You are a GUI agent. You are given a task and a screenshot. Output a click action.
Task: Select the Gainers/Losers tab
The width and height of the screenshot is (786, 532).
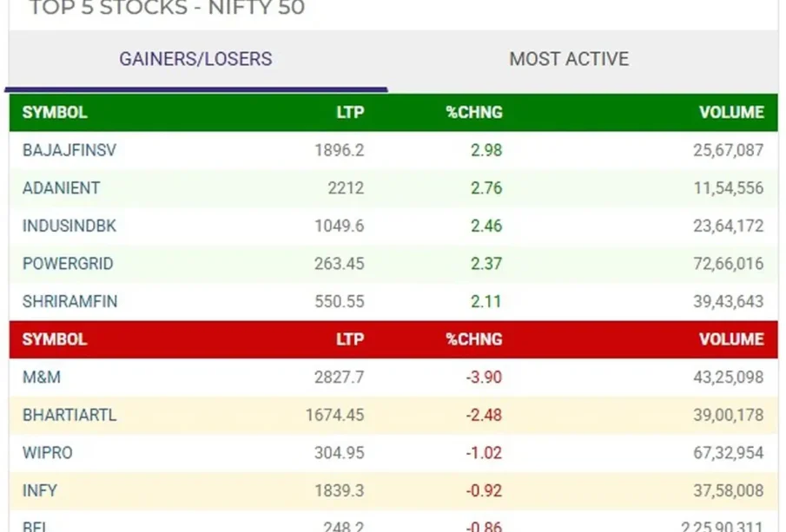point(195,59)
